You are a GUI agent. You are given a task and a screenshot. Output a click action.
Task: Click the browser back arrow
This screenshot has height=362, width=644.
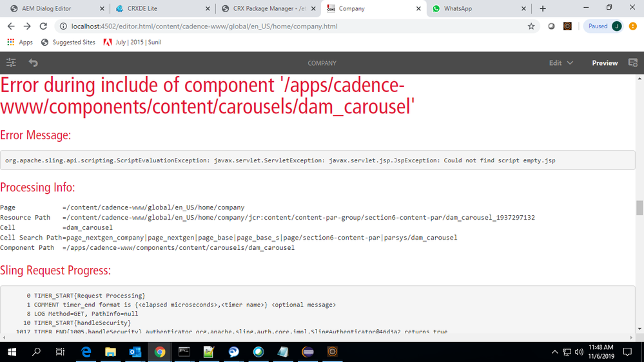coord(11,26)
